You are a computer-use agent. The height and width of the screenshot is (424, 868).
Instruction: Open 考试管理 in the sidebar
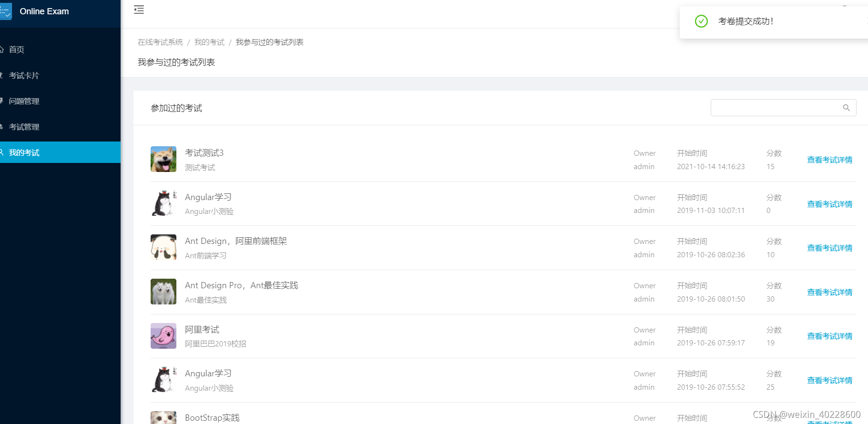point(24,127)
